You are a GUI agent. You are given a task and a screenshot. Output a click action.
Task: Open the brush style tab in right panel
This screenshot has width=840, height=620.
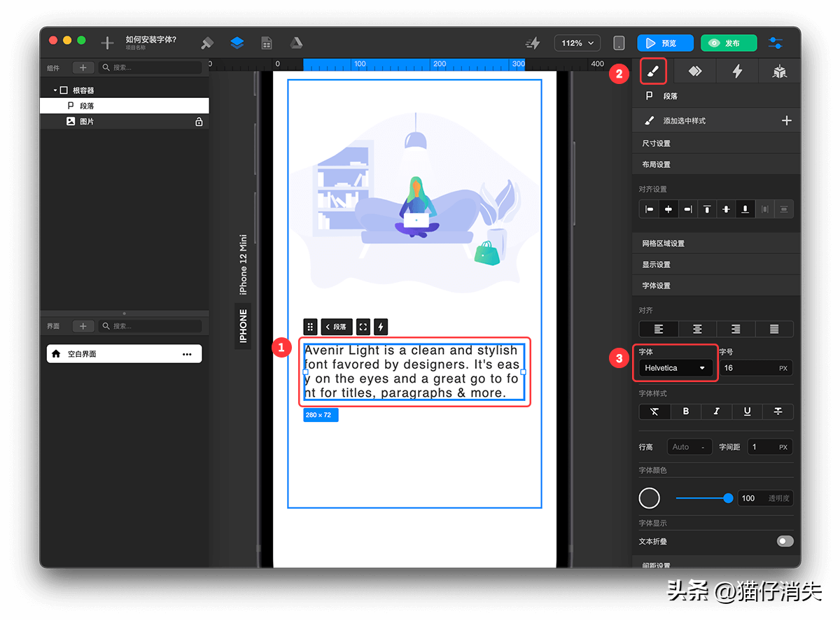point(652,71)
